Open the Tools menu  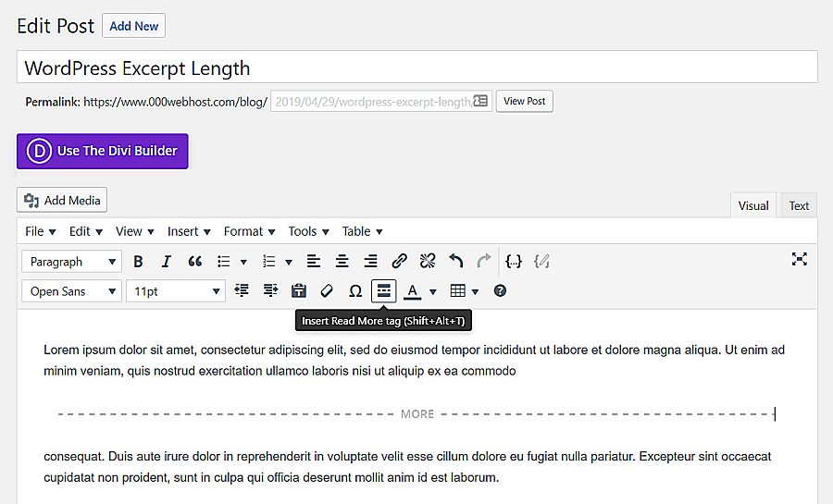[x=308, y=231]
